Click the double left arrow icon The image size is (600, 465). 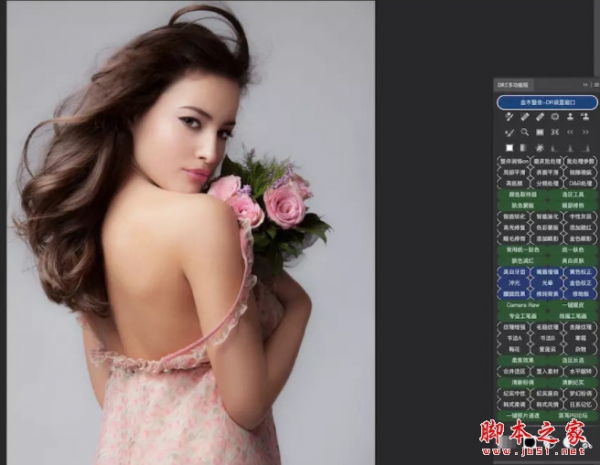click(570, 132)
